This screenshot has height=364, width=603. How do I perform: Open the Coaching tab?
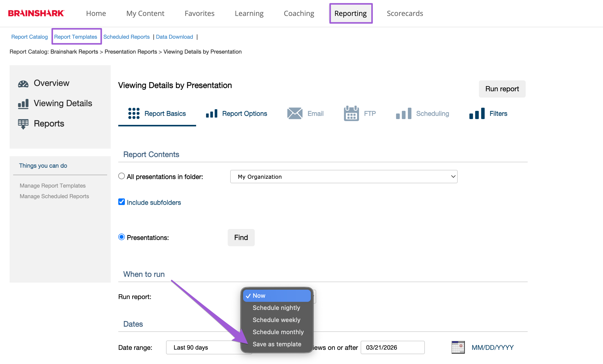click(x=299, y=13)
